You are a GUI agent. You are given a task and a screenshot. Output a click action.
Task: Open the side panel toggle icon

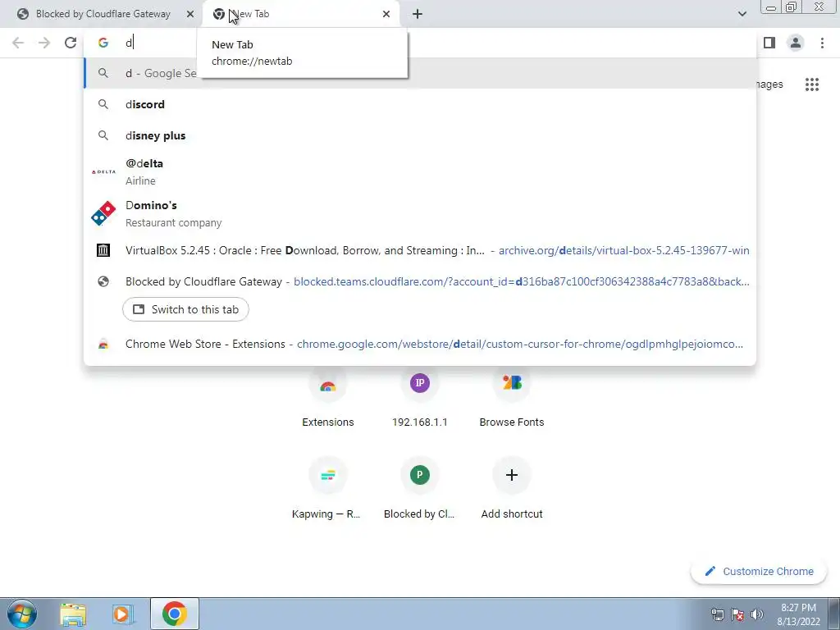pos(769,43)
